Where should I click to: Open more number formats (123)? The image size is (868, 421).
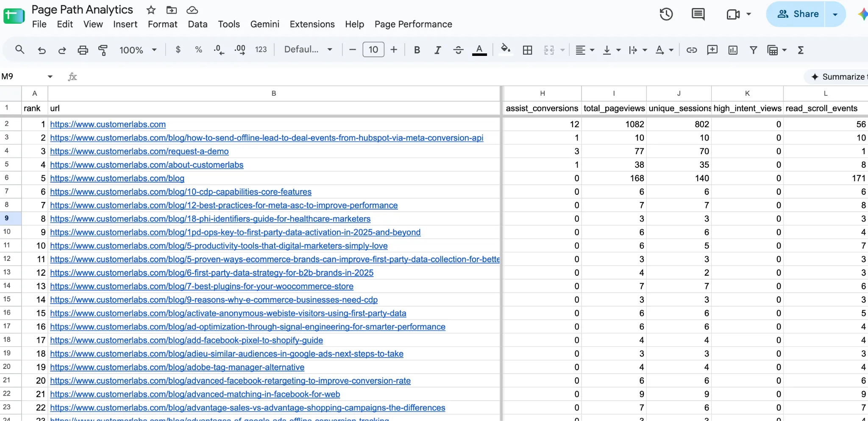point(261,50)
